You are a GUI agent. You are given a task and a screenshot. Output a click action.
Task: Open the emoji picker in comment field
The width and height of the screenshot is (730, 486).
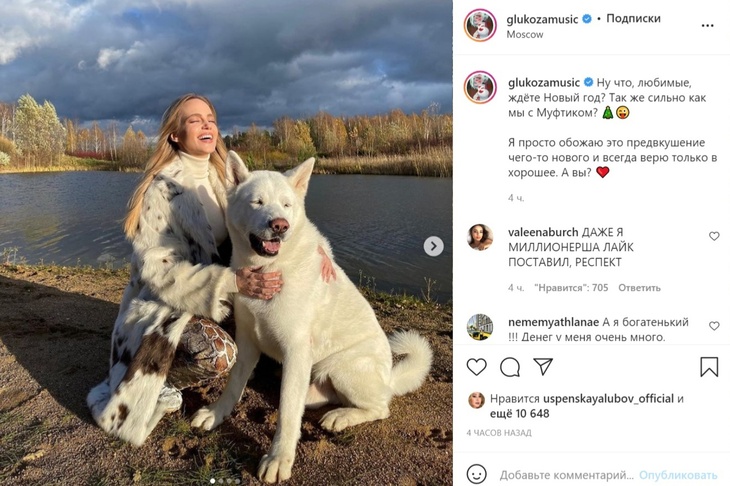click(x=477, y=474)
